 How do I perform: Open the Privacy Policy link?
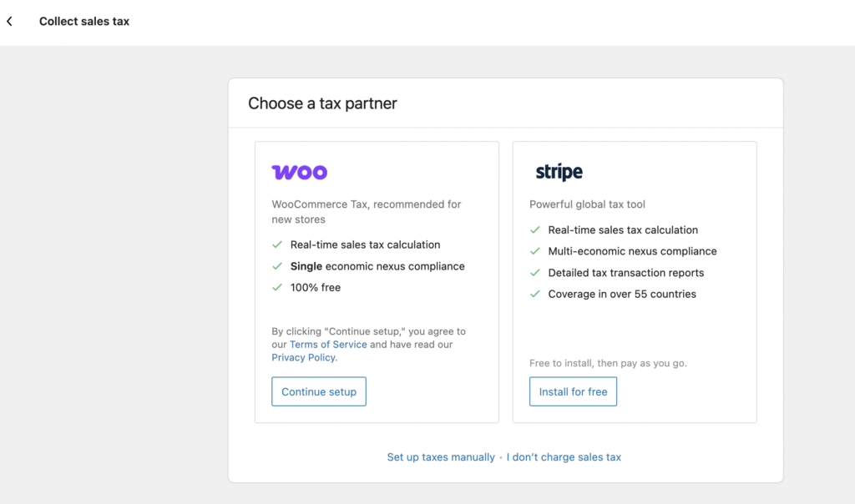(x=303, y=358)
